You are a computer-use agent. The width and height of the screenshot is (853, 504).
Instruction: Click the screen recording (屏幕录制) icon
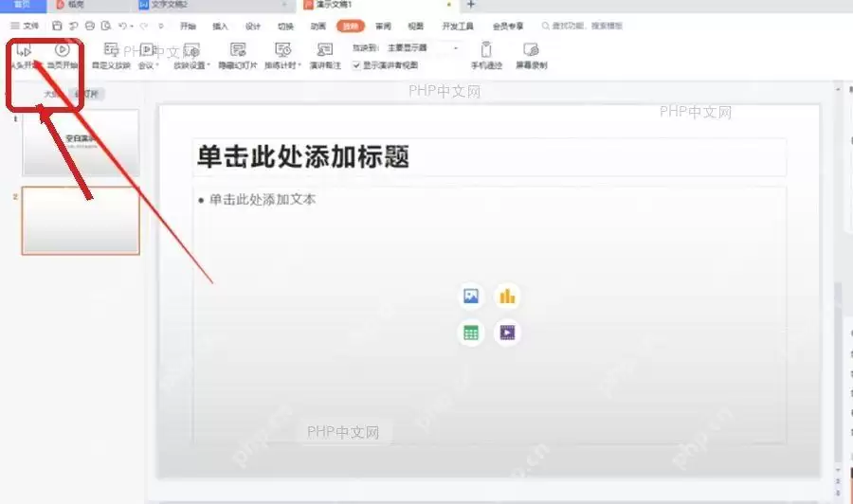pyautogui.click(x=531, y=49)
